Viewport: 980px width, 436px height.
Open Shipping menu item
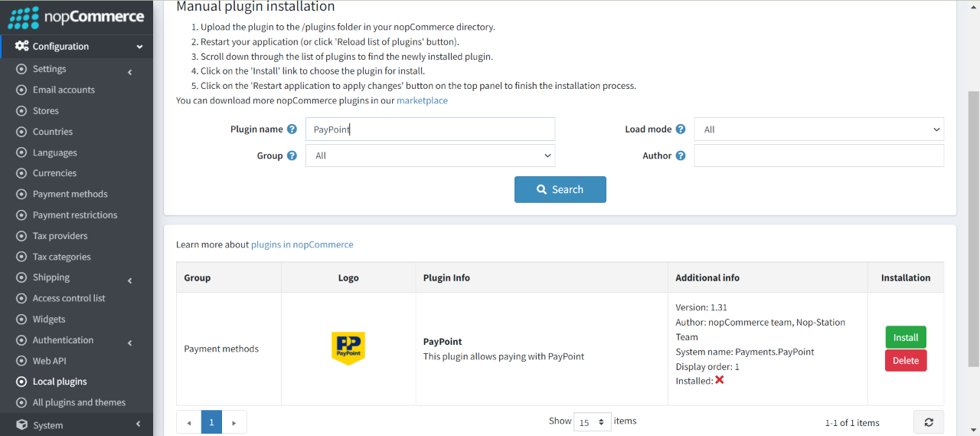click(x=51, y=277)
